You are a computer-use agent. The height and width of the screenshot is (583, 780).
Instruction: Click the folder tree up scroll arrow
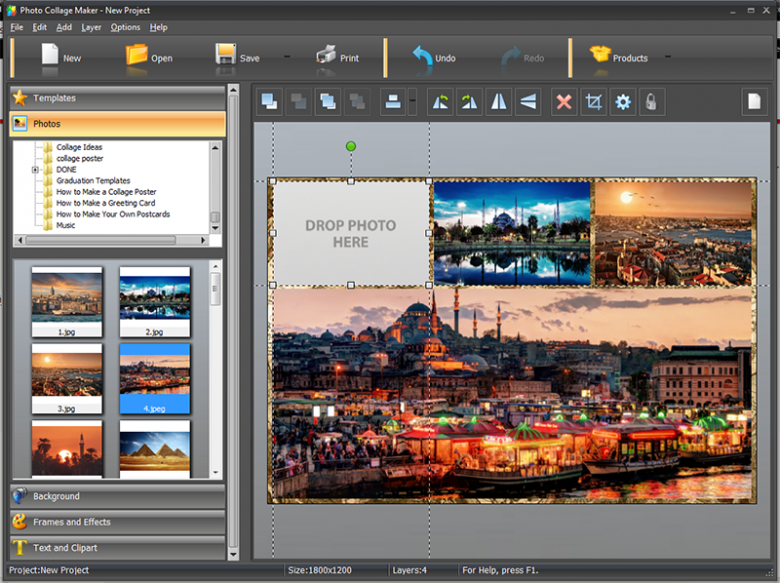[215, 147]
